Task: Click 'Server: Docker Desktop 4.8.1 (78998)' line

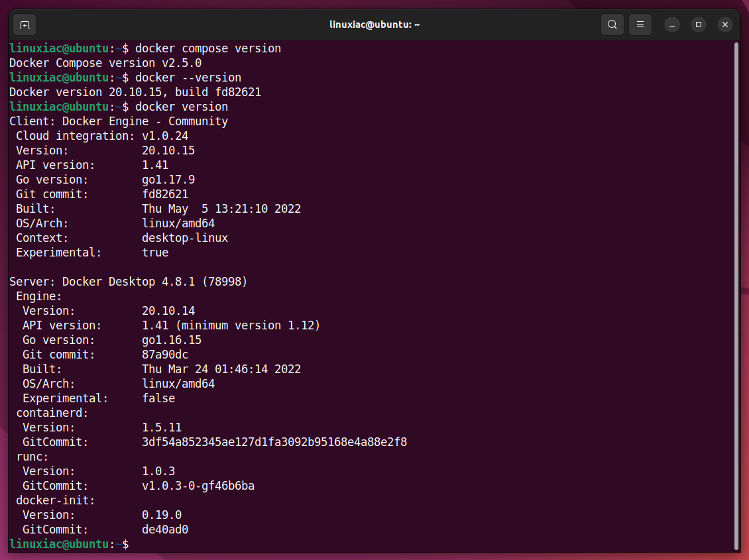Action: click(129, 282)
